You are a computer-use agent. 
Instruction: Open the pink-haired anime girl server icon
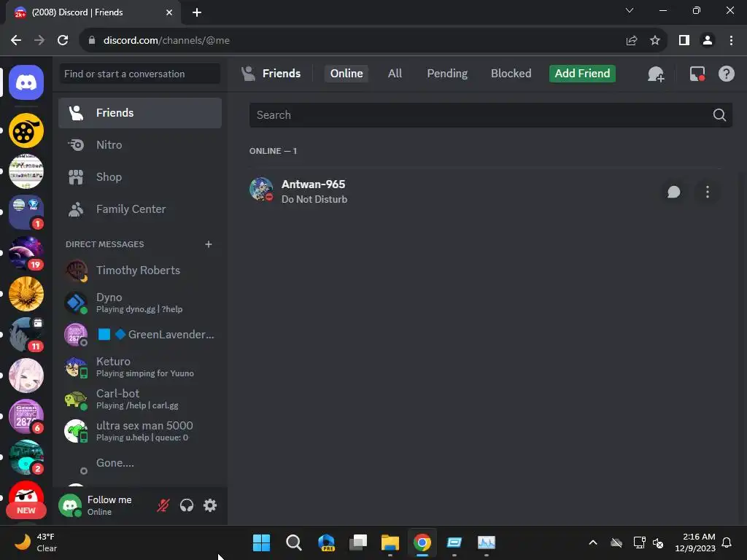pos(26,376)
